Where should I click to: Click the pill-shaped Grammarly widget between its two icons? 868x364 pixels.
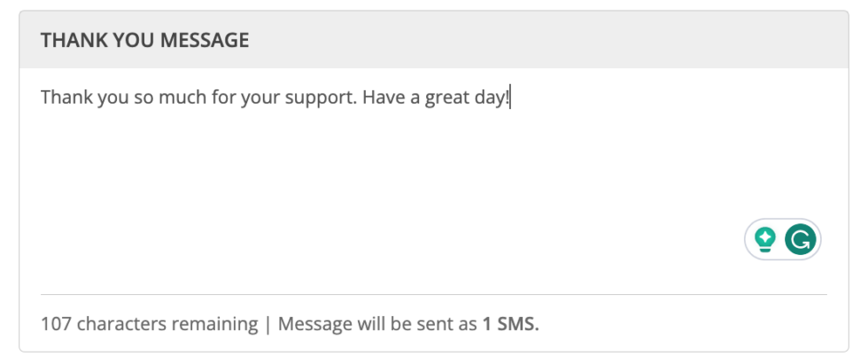pos(782,239)
